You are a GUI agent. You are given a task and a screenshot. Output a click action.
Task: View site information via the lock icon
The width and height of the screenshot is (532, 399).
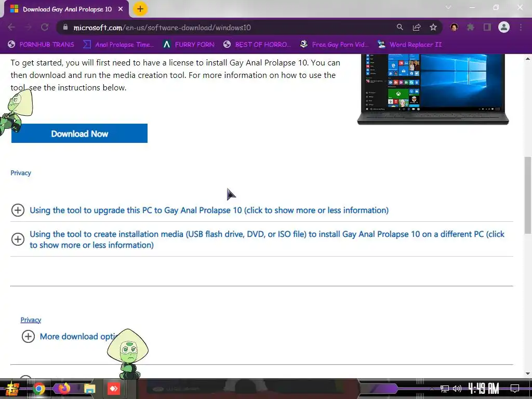[x=65, y=27]
